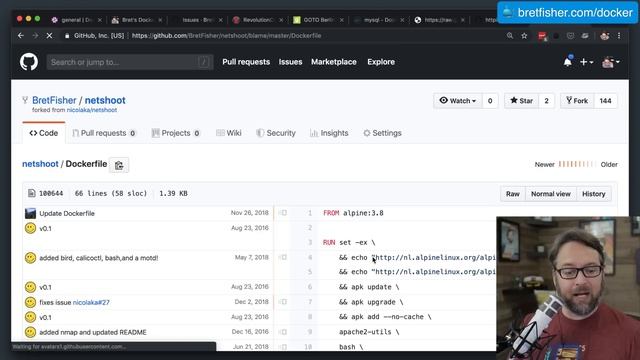The height and width of the screenshot is (360, 640).
Task: Open Pull requests in GitHub header
Action: [246, 62]
